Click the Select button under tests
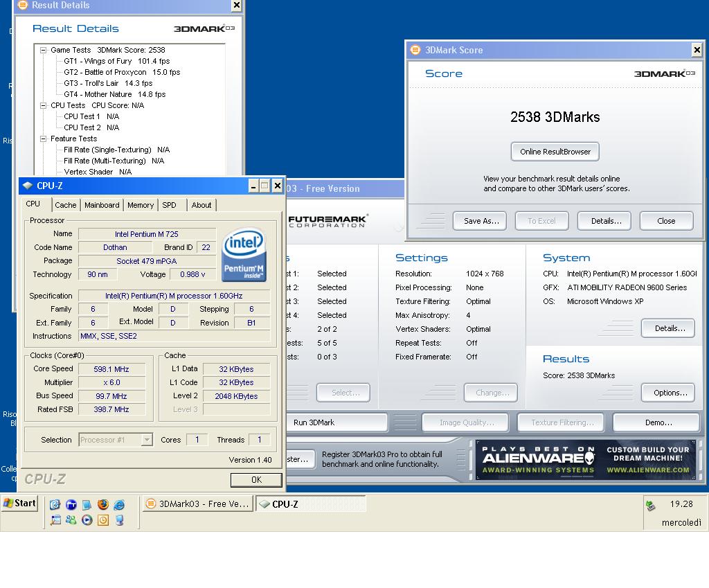Screen dimensions: 709x588 [x=343, y=393]
